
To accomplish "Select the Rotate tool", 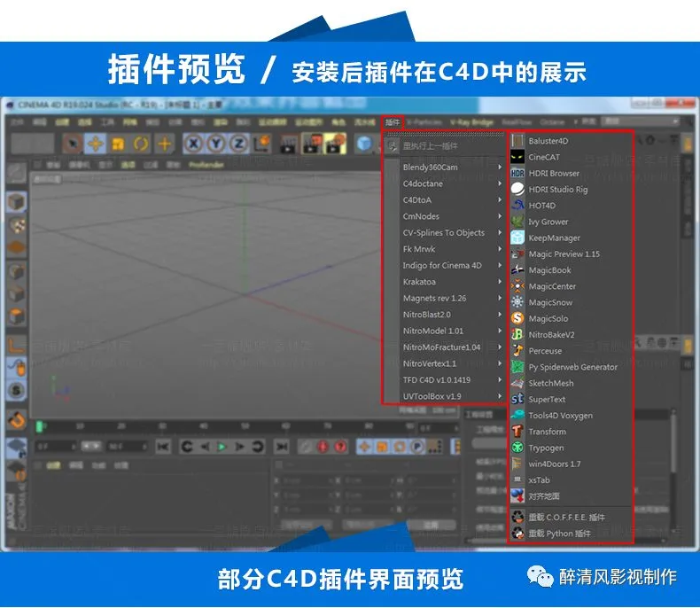I will 141,144.
